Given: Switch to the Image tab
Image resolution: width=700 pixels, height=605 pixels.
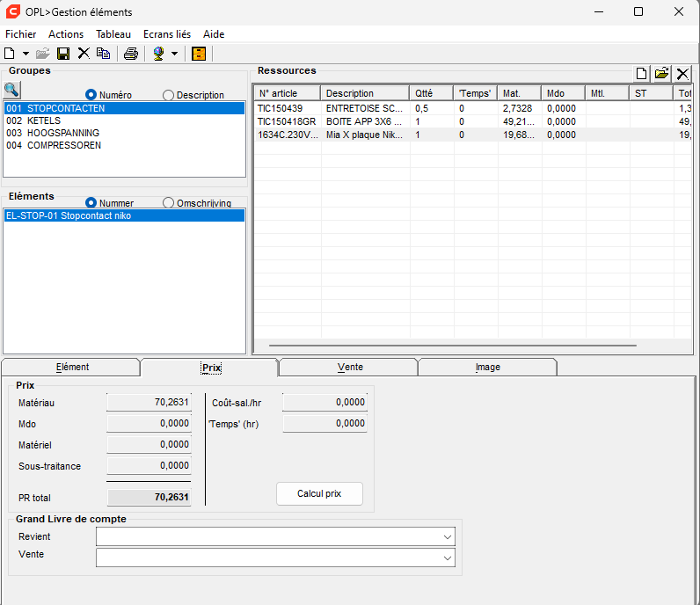Looking at the screenshot, I should (x=487, y=367).
